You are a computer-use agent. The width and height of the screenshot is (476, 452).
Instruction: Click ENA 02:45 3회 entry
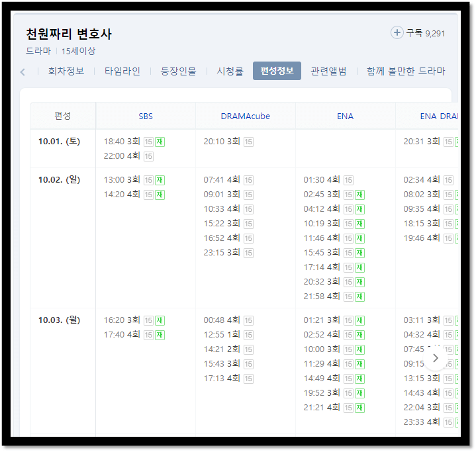[x=334, y=195]
